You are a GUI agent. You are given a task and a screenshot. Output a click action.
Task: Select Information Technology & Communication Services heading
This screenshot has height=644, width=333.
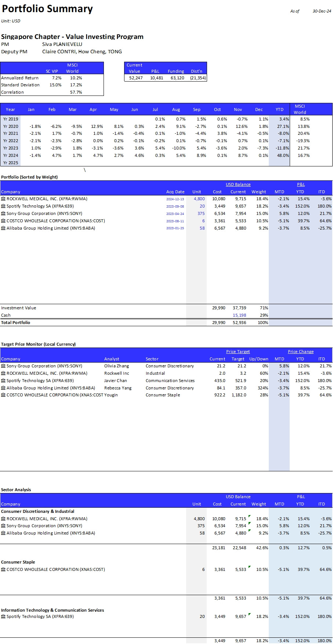tap(53, 610)
